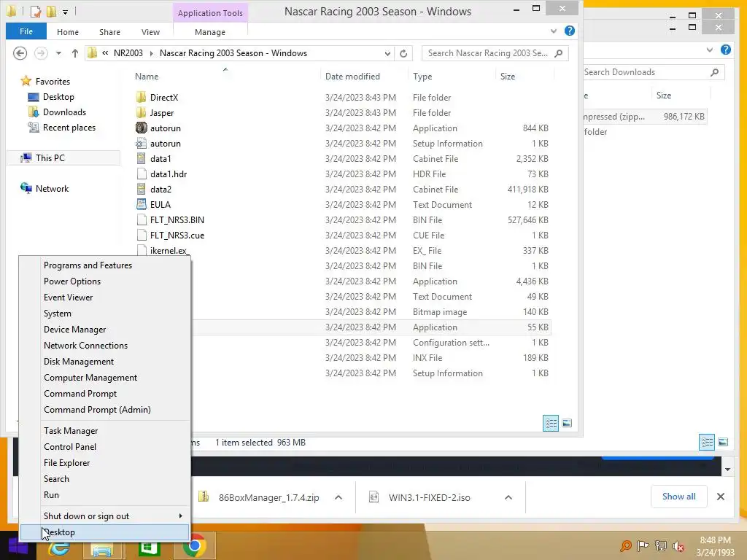Expand the address bar history dropdown
747x560 pixels.
388,53
